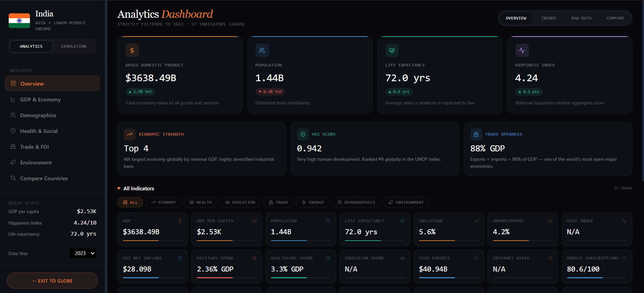This screenshot has height=293, width=644.
Task: Click the 80.6/100 Mobile Subscriptions value
Action: click(x=583, y=269)
